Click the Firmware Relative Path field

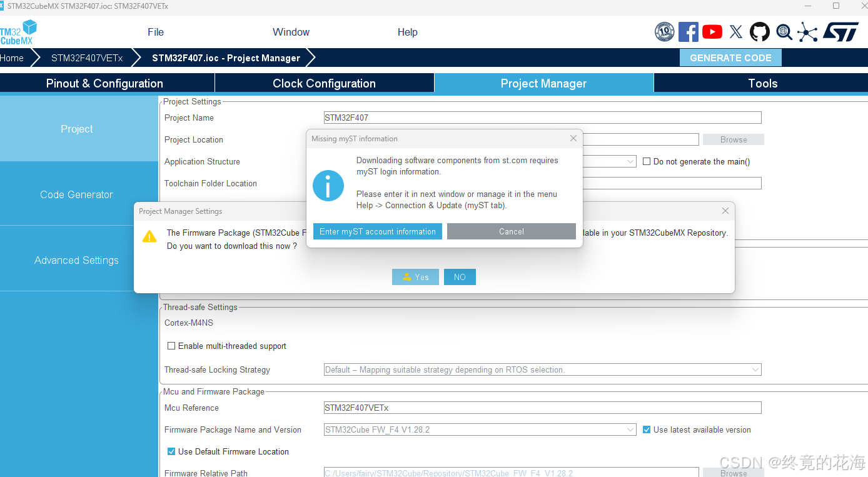(x=511, y=473)
